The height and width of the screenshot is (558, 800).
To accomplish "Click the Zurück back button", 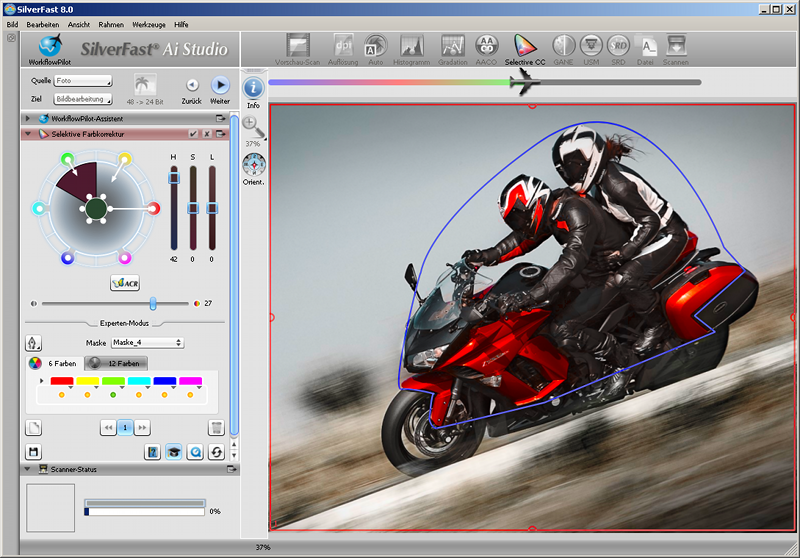I will [192, 86].
